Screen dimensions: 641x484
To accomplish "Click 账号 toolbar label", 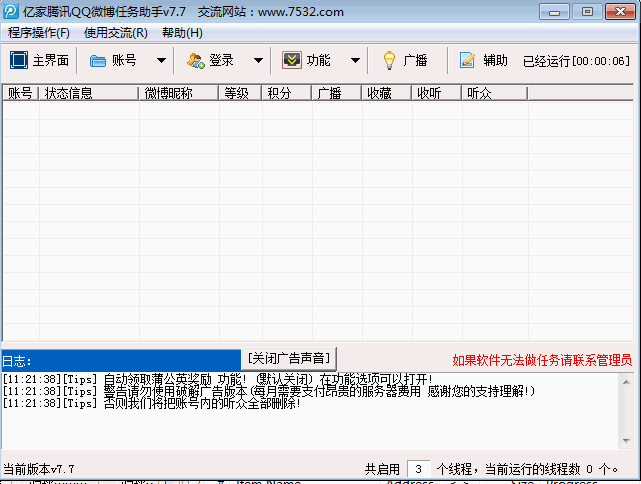I will pos(124,60).
